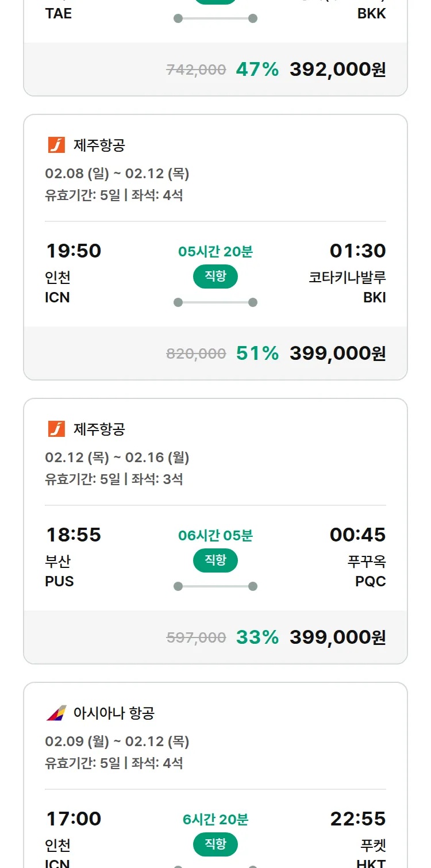Select the 392,000원 Bangkok fare

[337, 70]
